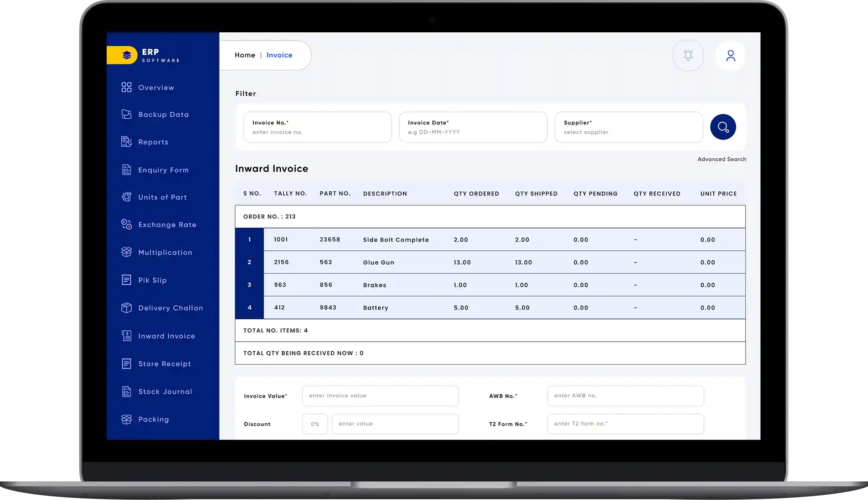
Task: Open Pik Slip menu item
Action: coord(152,280)
